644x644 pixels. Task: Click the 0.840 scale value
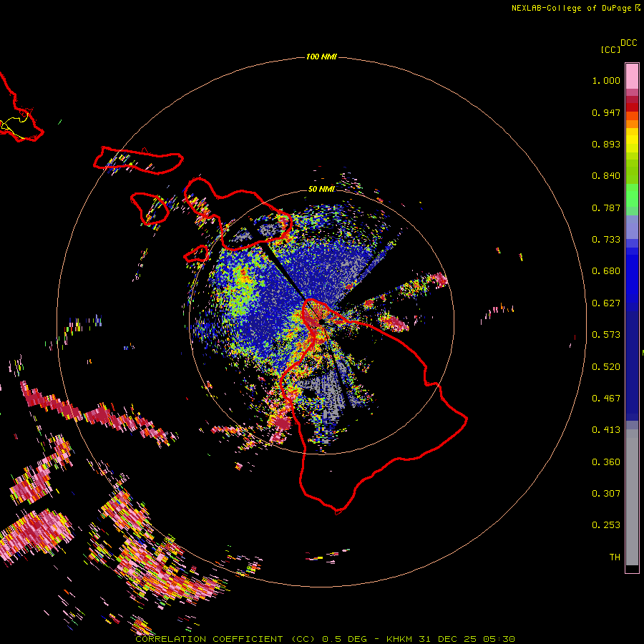coord(606,176)
